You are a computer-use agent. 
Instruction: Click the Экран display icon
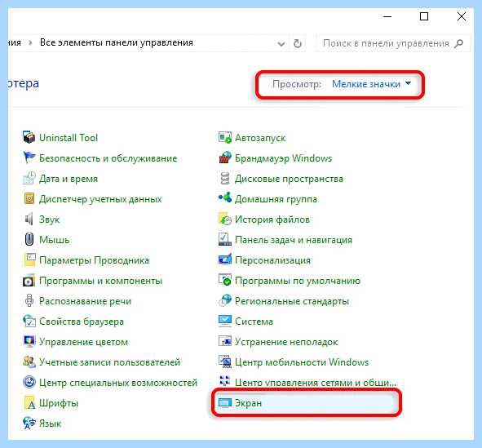point(225,402)
